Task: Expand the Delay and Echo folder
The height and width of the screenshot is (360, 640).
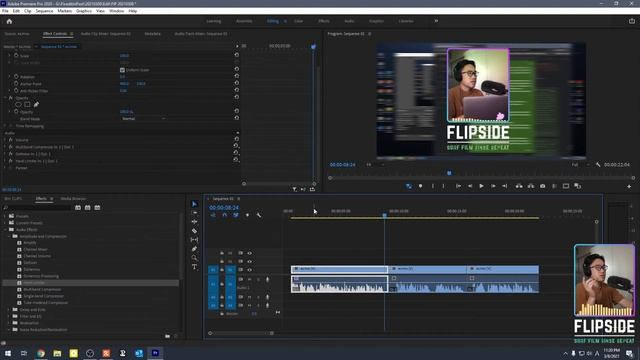Action: click(x=9, y=310)
